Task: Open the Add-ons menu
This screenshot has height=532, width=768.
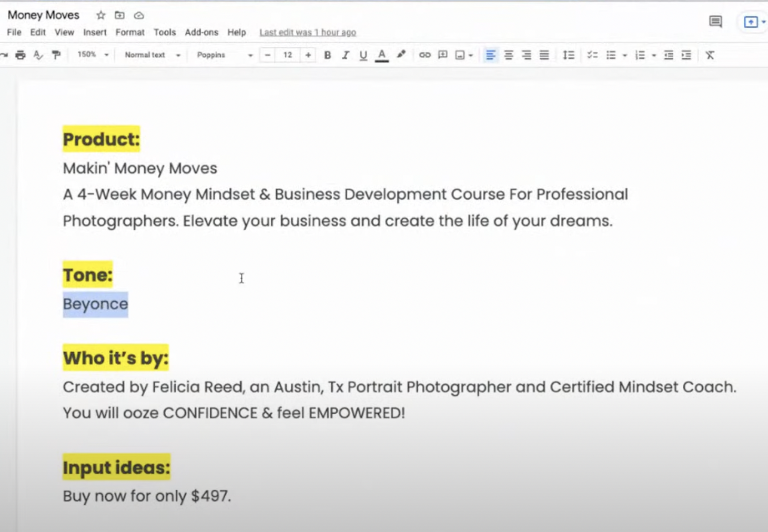Action: click(201, 32)
